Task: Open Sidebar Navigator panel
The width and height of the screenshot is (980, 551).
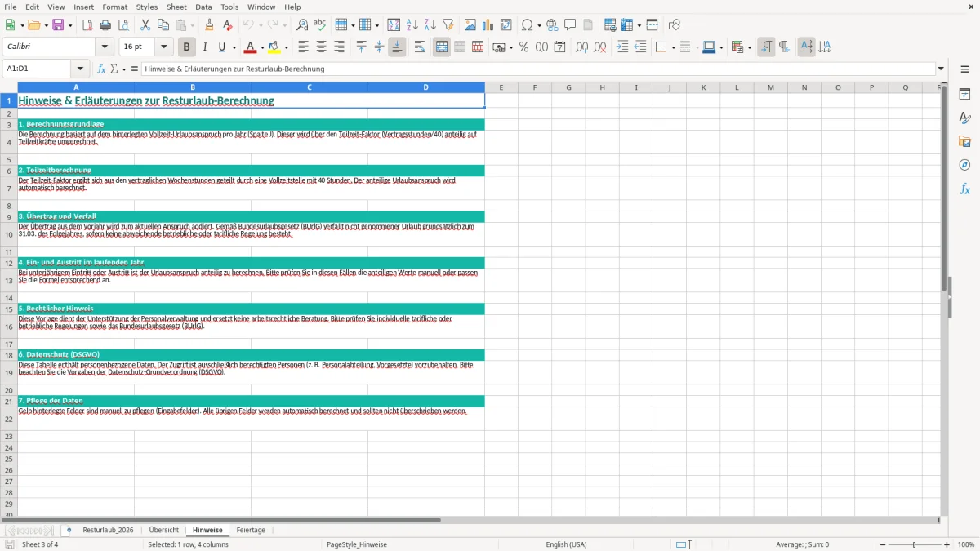Action: point(964,166)
